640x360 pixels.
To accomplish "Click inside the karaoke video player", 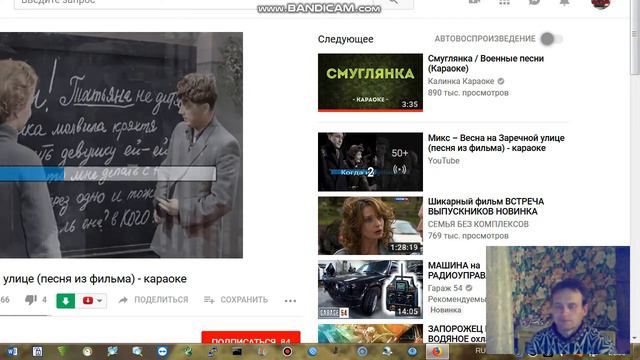I will pyautogui.click(x=121, y=145).
